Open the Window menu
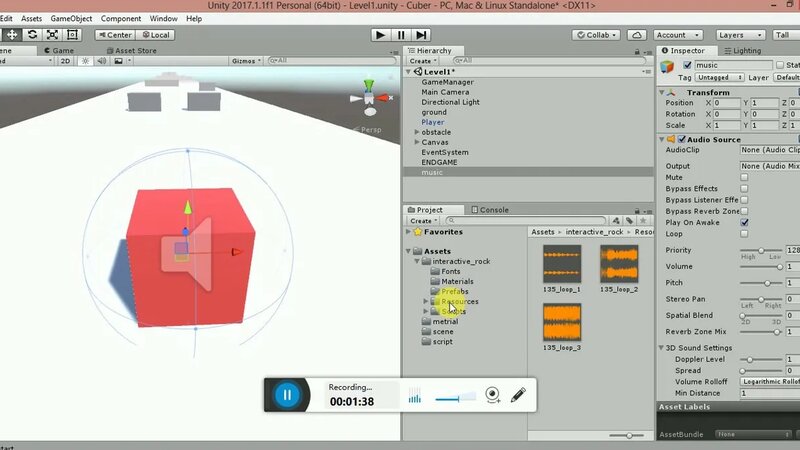The height and width of the screenshot is (450, 800). click(x=163, y=18)
